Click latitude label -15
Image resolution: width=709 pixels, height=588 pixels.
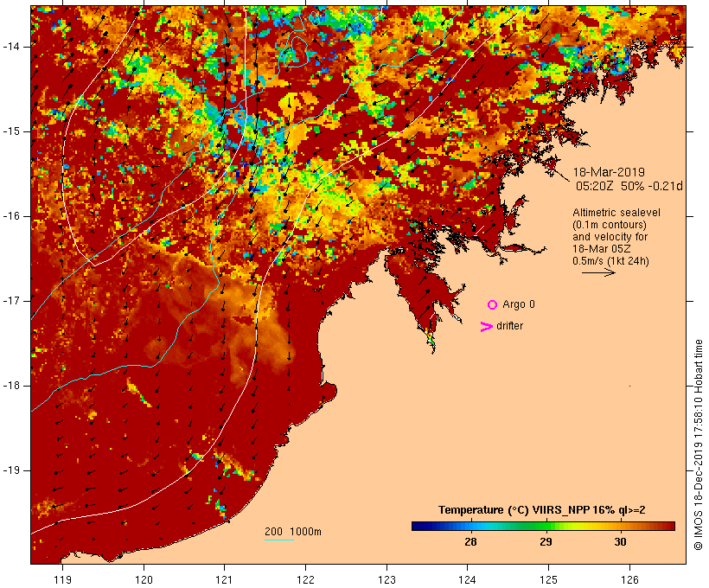(11, 131)
